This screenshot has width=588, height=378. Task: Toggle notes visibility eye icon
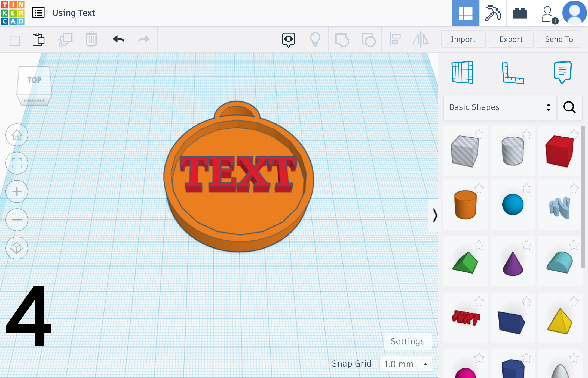pos(288,40)
